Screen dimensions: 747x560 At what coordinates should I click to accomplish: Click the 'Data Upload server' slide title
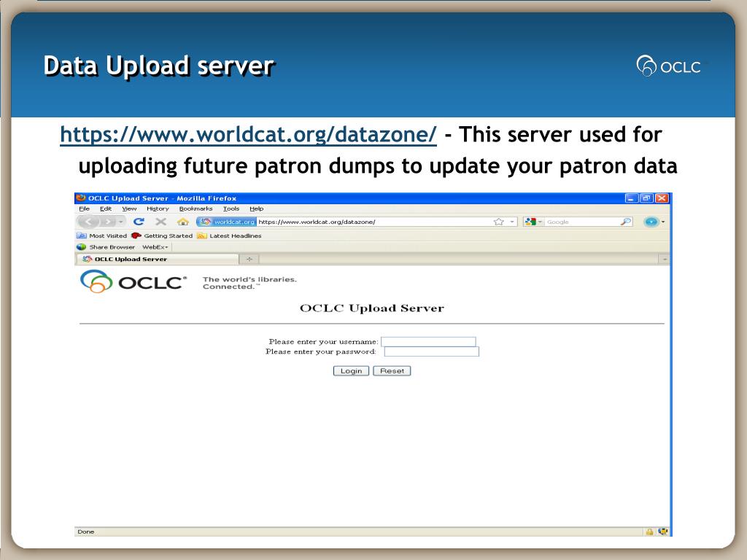point(158,66)
